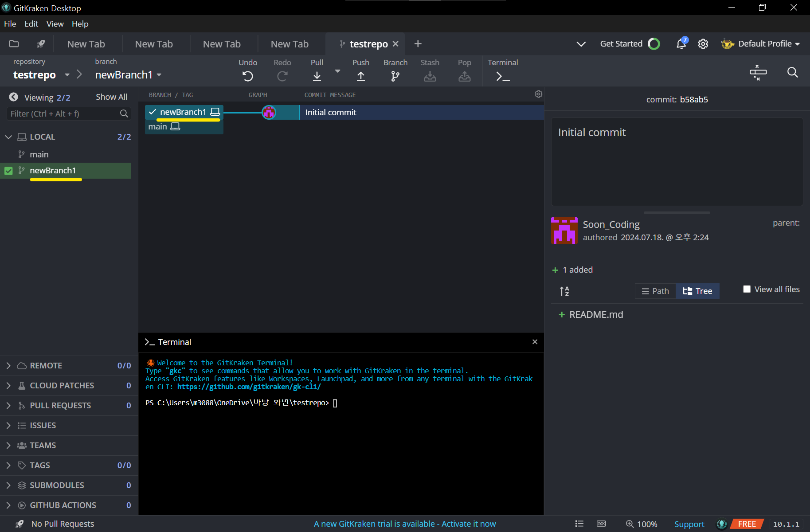The height and width of the screenshot is (532, 810).
Task: Click the commit avatar node in graph
Action: [x=269, y=112]
